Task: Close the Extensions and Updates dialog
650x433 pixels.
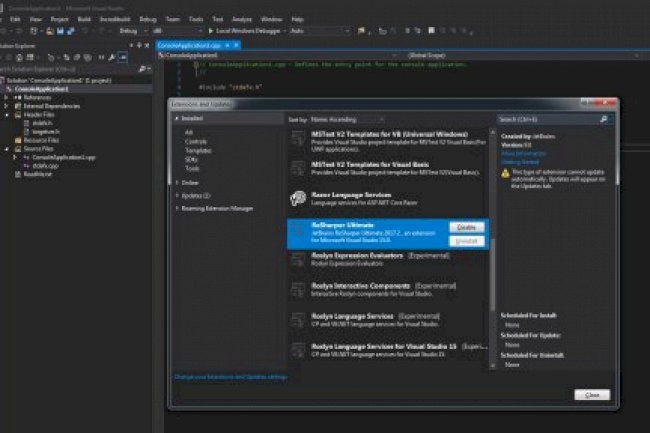Action: [592, 394]
